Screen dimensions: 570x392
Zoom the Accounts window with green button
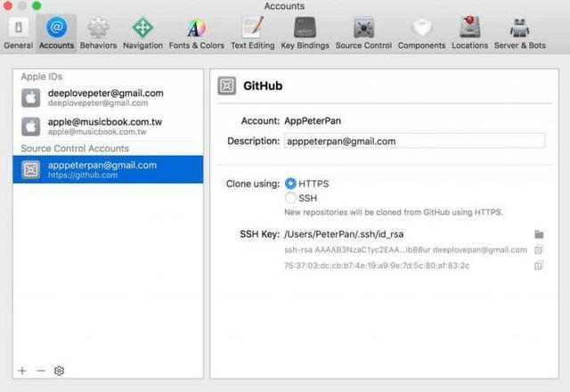[37, 5]
